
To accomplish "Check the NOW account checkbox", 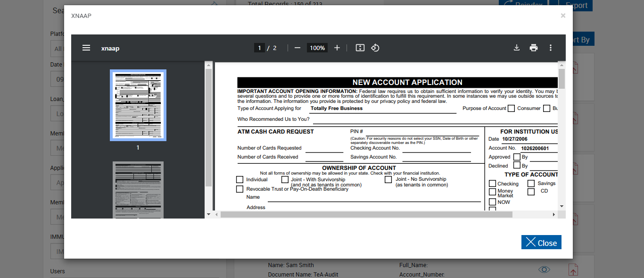I will [x=493, y=202].
